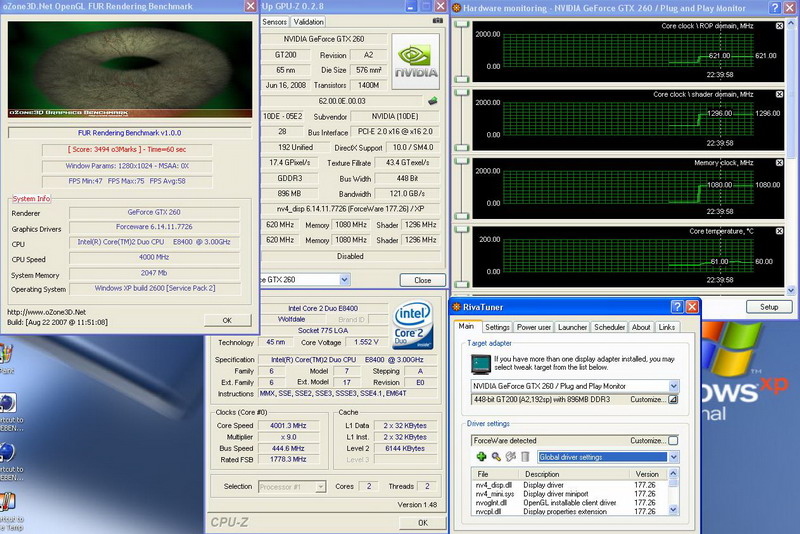Click the 4001.3 MHz Core Speed value
Image resolution: width=800 pixels, height=534 pixels.
click(x=288, y=425)
